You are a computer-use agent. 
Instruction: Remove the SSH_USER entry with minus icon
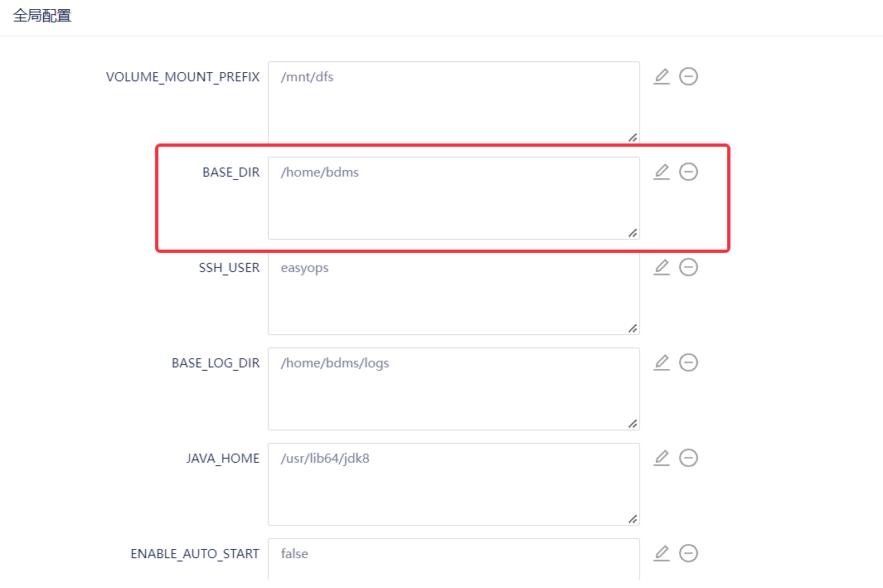click(x=688, y=267)
